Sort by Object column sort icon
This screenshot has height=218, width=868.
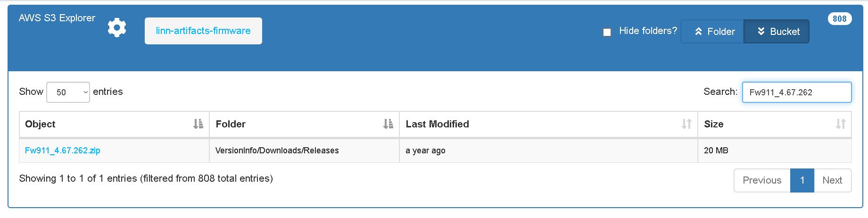[x=198, y=124]
